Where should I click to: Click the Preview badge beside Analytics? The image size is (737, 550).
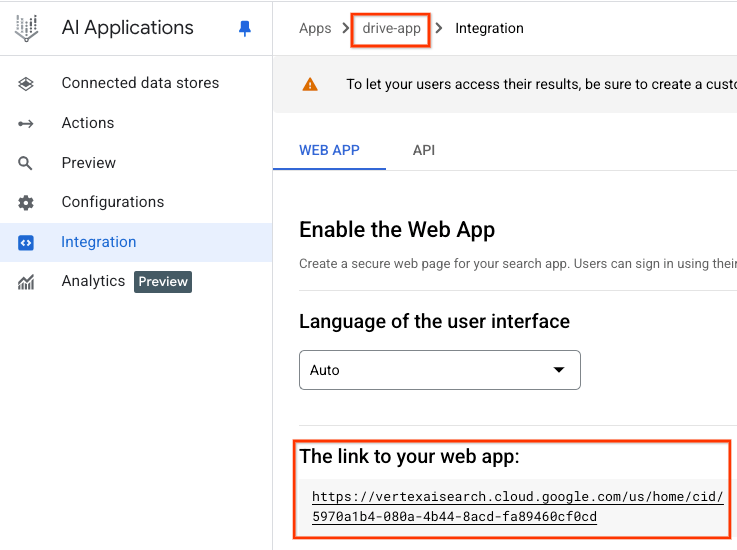click(163, 282)
